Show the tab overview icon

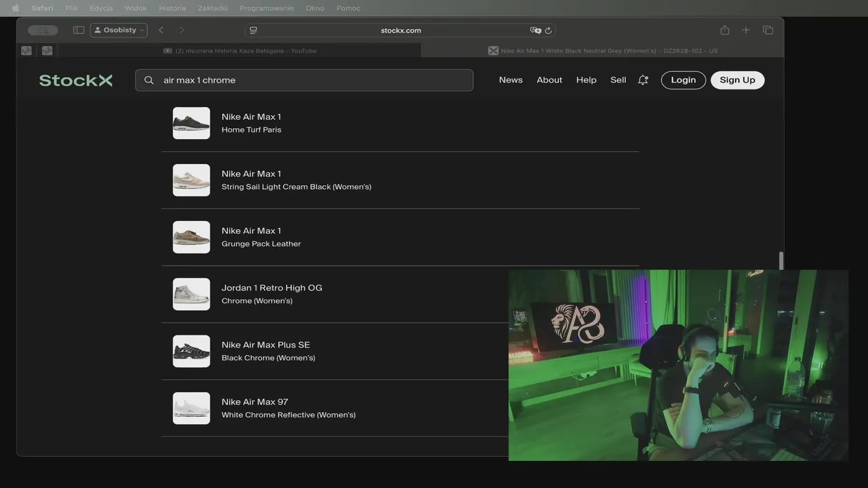(768, 30)
